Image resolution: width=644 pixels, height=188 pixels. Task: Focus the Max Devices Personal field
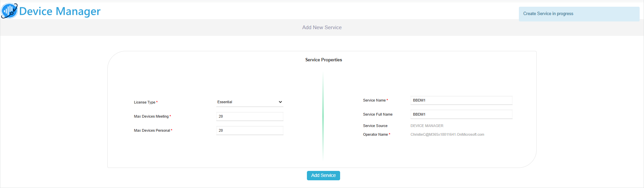[x=250, y=130]
